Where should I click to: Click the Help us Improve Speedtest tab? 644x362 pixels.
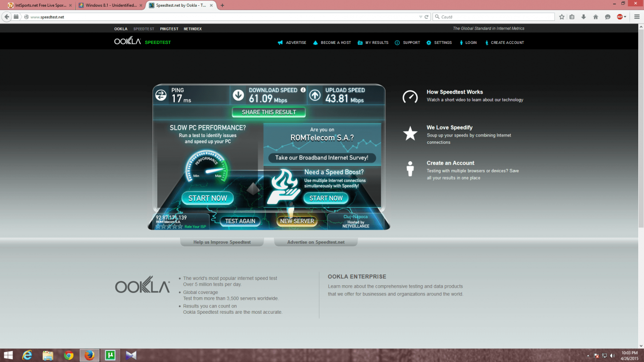[x=222, y=242]
